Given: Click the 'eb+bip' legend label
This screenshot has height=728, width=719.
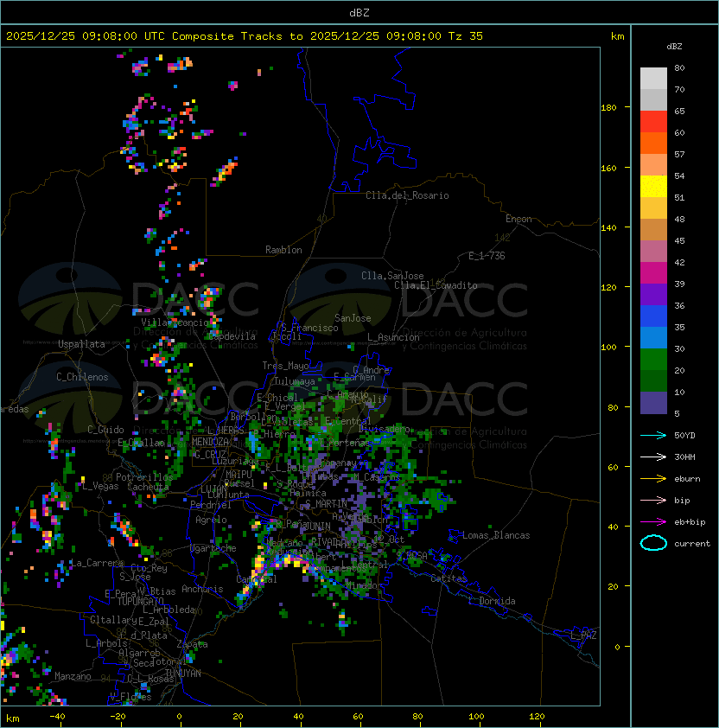Looking at the screenshot, I should tap(690, 522).
